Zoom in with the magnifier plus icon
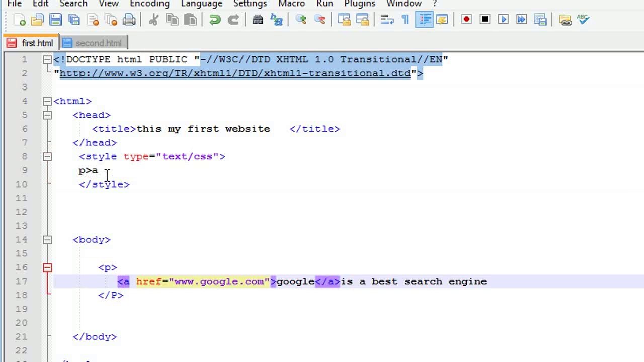644x362 pixels. [x=301, y=20]
